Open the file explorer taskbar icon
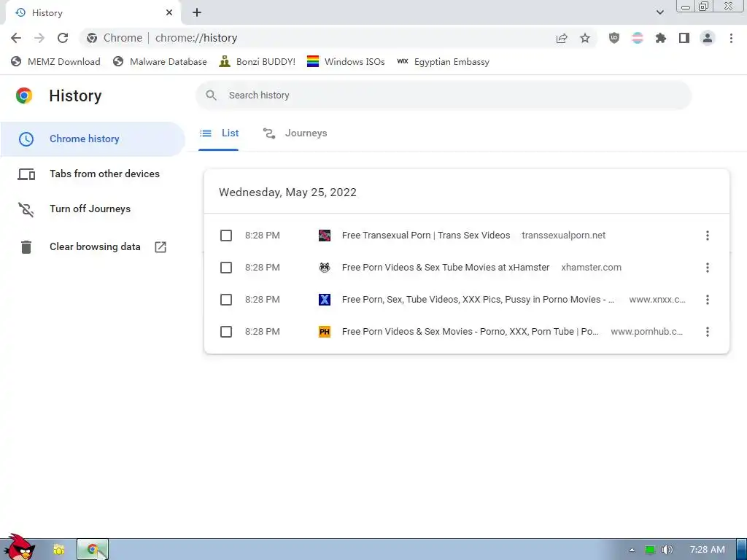The height and width of the screenshot is (560, 747). pyautogui.click(x=58, y=549)
